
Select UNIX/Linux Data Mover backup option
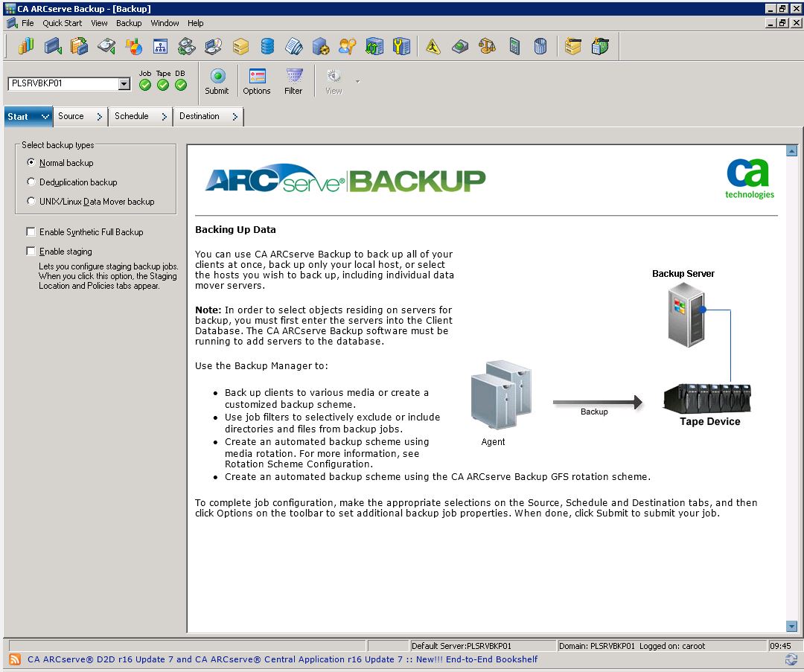[x=31, y=202]
